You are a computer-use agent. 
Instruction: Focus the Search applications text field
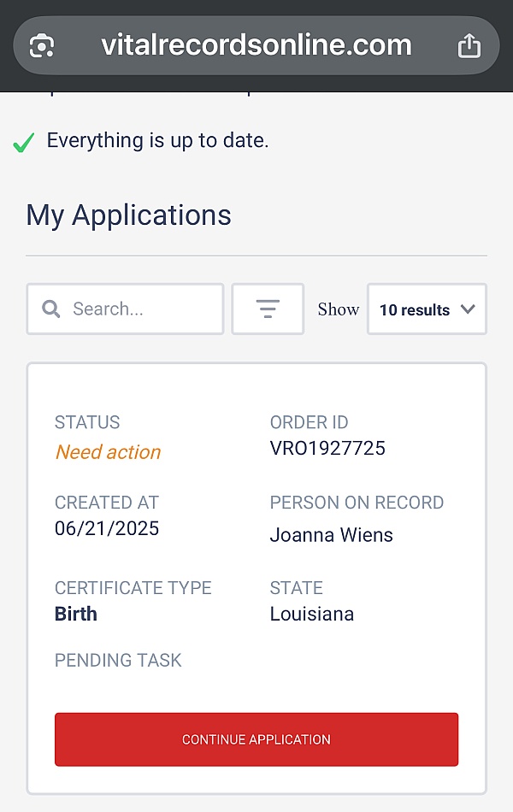coord(137,309)
